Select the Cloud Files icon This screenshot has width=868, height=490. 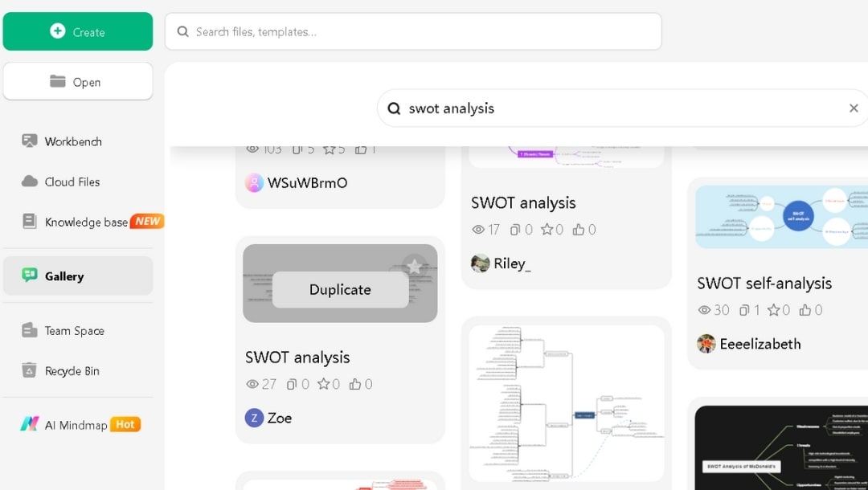(27, 182)
